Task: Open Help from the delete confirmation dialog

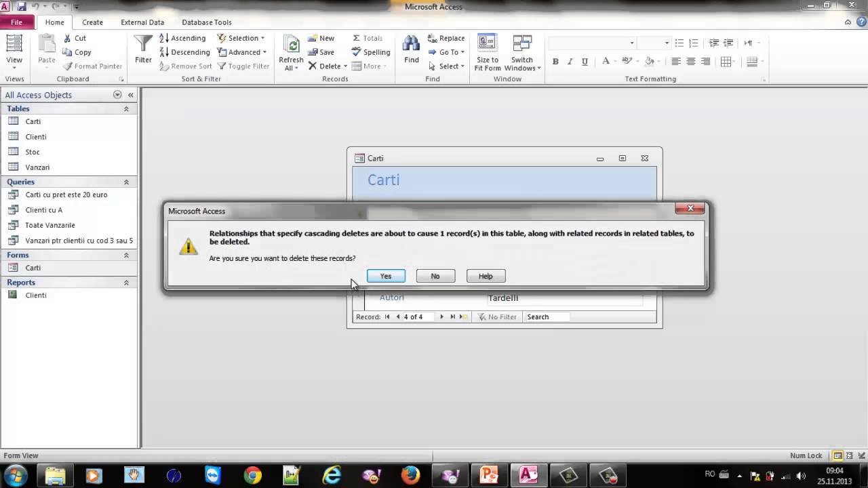Action: click(486, 276)
